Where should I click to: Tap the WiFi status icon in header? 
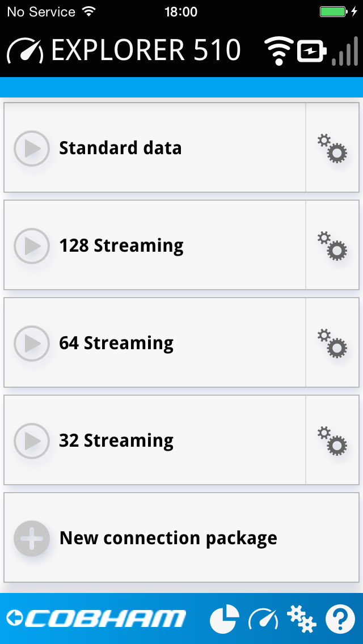pos(278,50)
